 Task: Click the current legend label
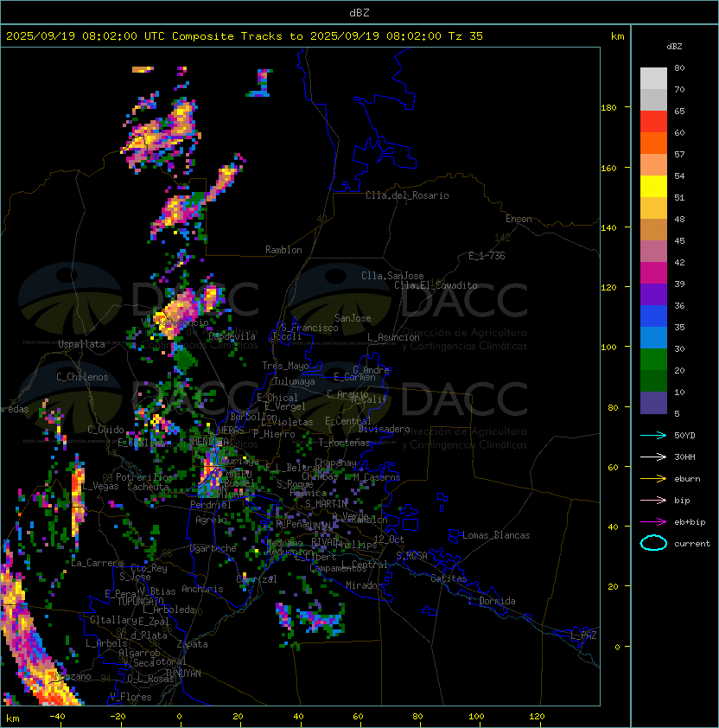pyautogui.click(x=692, y=544)
